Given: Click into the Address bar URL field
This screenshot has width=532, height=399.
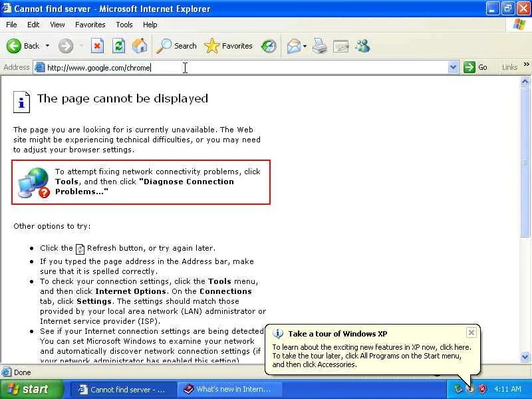Looking at the screenshot, I should 247,68.
